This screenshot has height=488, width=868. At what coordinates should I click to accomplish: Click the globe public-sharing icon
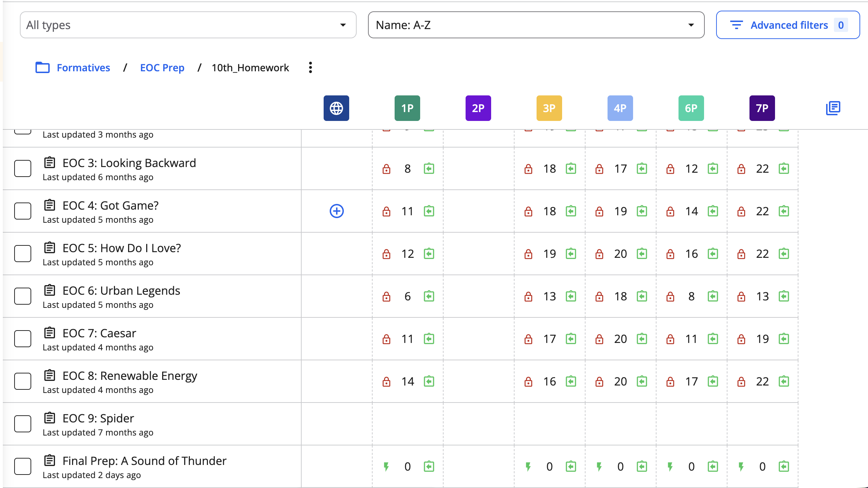[336, 108]
